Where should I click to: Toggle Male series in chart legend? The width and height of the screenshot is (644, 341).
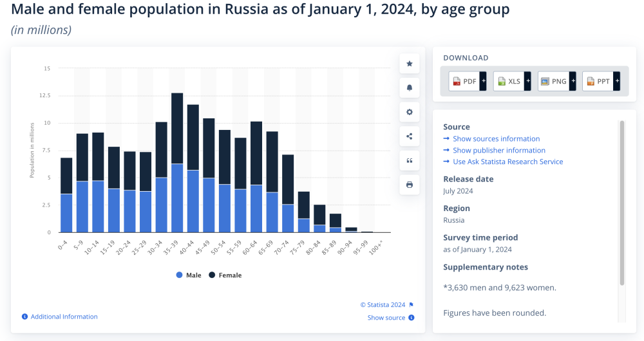(x=189, y=275)
